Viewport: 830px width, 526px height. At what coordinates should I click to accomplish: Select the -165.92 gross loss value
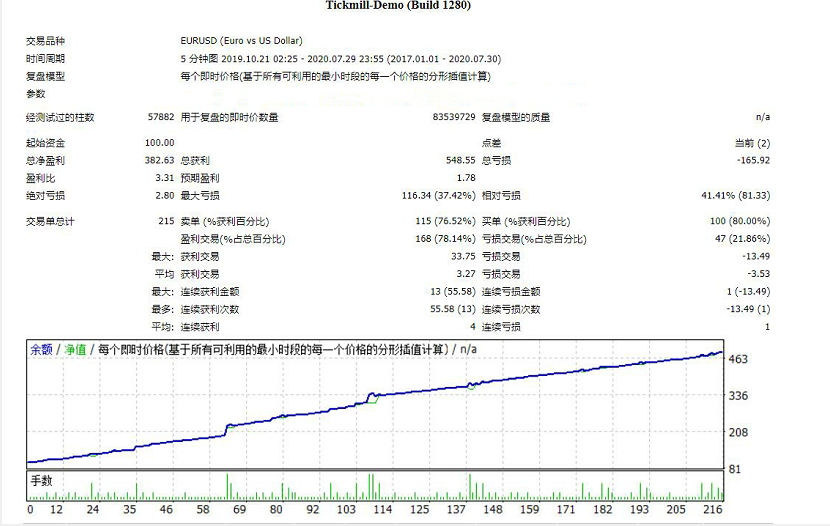753,160
